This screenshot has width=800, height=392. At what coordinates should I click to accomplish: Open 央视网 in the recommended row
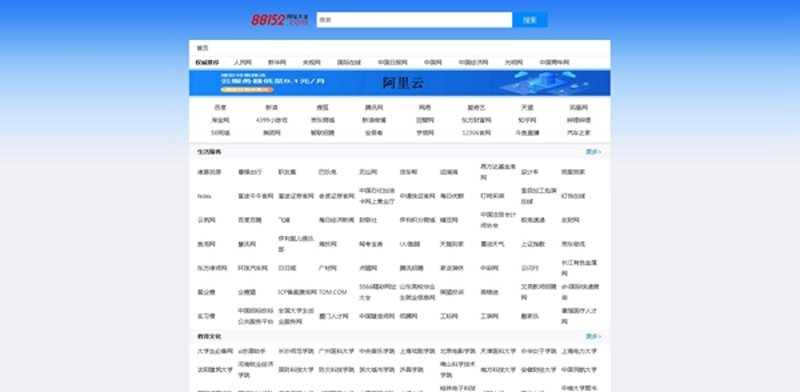[311, 62]
